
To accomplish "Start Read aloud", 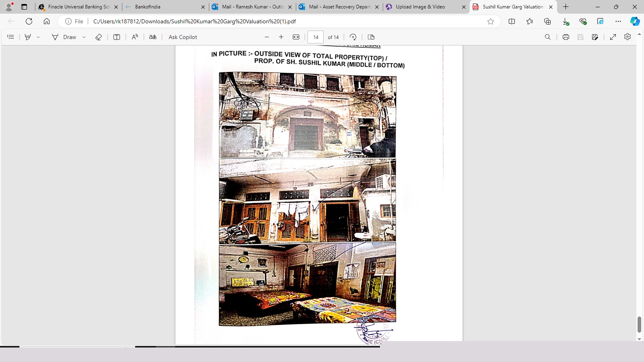I will (135, 37).
